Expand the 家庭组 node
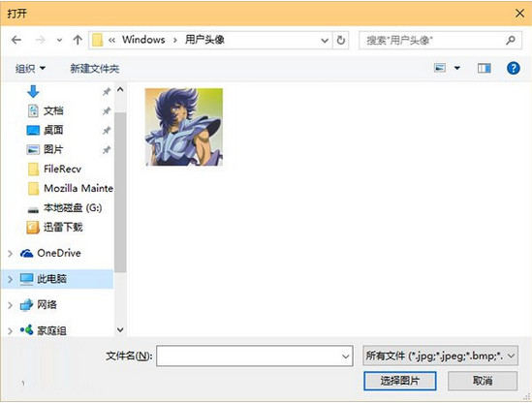The height and width of the screenshot is (403, 532). [10, 330]
